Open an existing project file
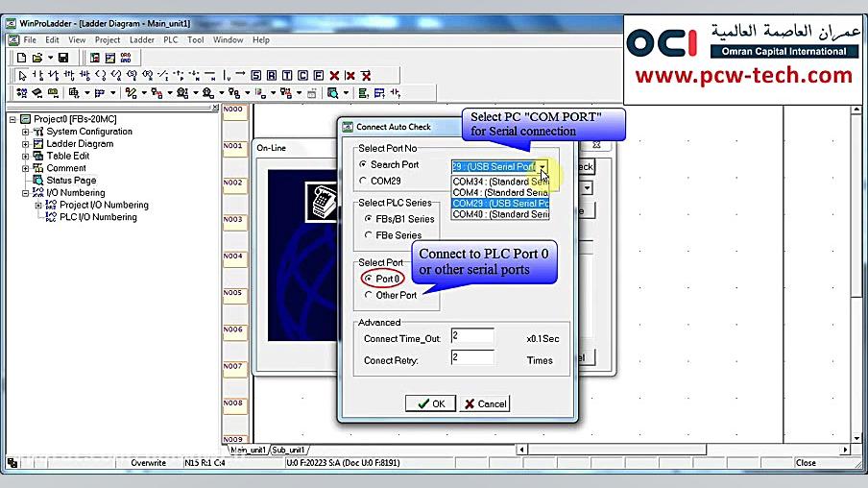The width and height of the screenshot is (868, 488). click(x=37, y=58)
